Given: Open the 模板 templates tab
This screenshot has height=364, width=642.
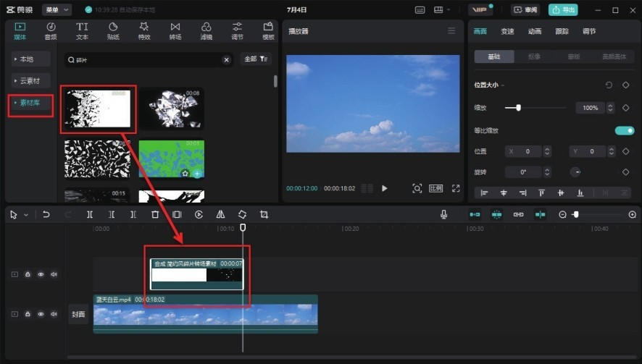Looking at the screenshot, I should [x=268, y=31].
